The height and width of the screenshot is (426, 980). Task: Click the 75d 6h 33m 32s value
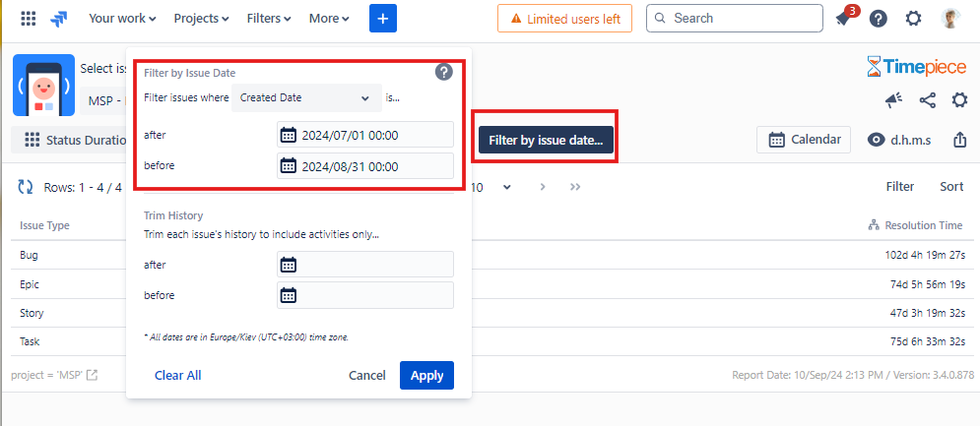click(928, 341)
